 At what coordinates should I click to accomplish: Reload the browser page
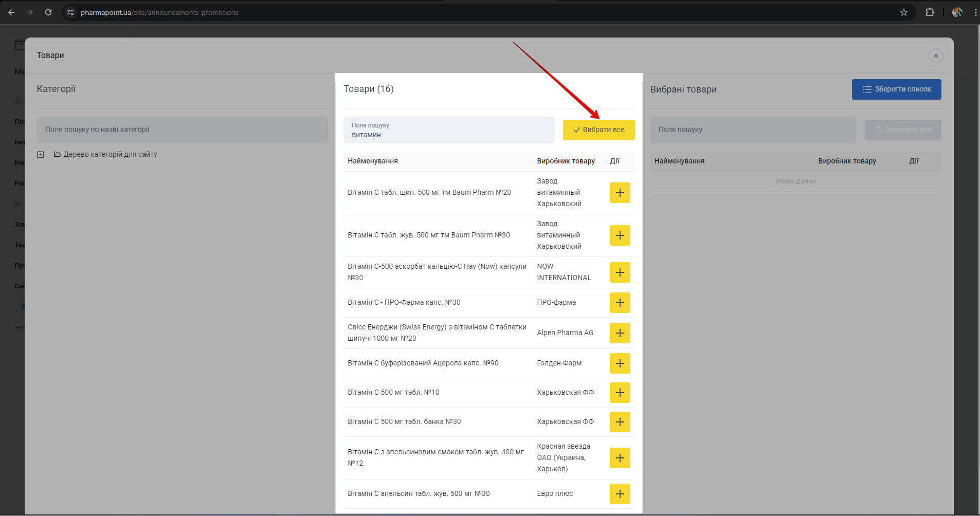click(48, 12)
